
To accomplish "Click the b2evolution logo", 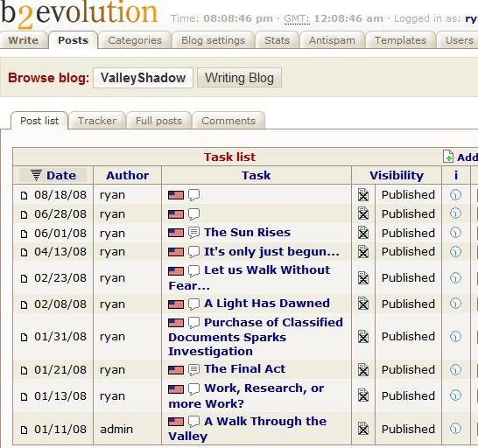I will 79,14.
